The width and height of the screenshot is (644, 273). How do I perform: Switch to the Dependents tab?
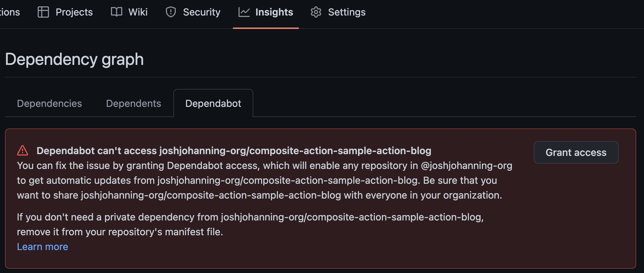[x=134, y=103]
